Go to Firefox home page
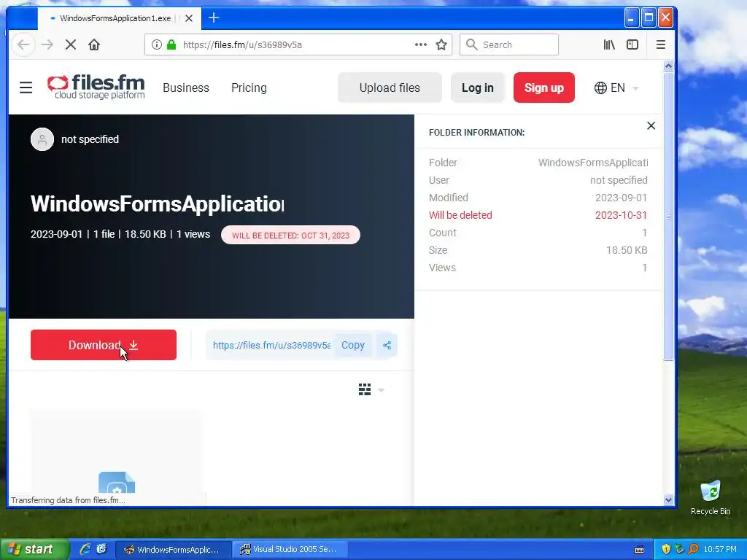The width and height of the screenshot is (747, 560). 94,44
